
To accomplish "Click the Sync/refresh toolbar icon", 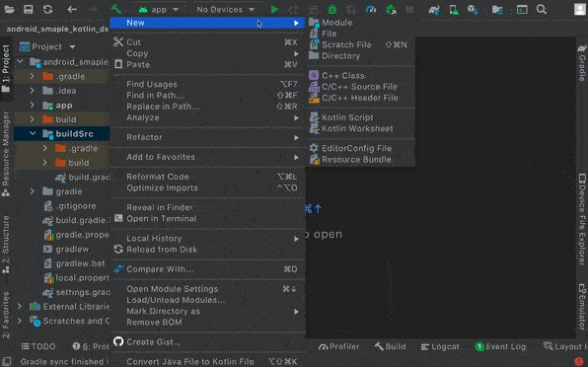I will click(47, 9).
